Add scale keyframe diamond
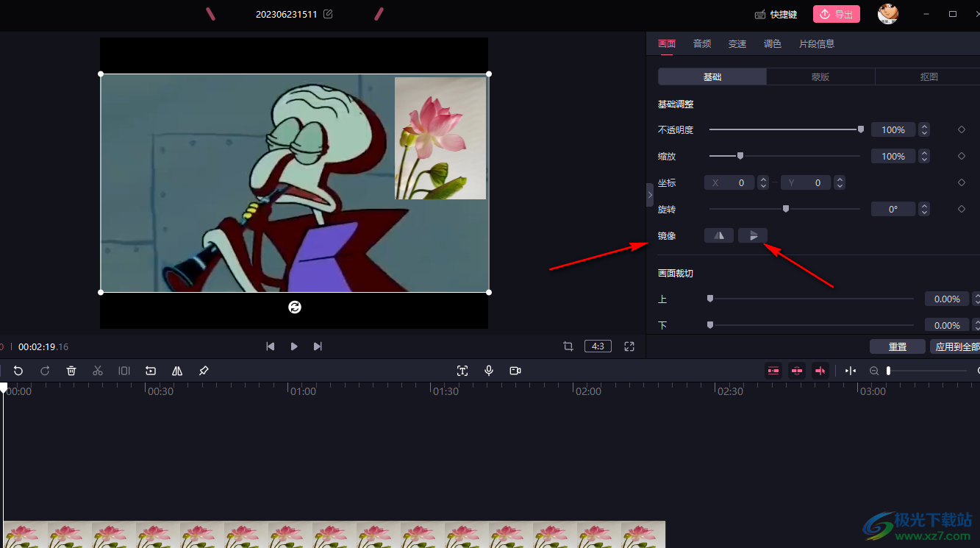This screenshot has height=548, width=980. pyautogui.click(x=962, y=156)
